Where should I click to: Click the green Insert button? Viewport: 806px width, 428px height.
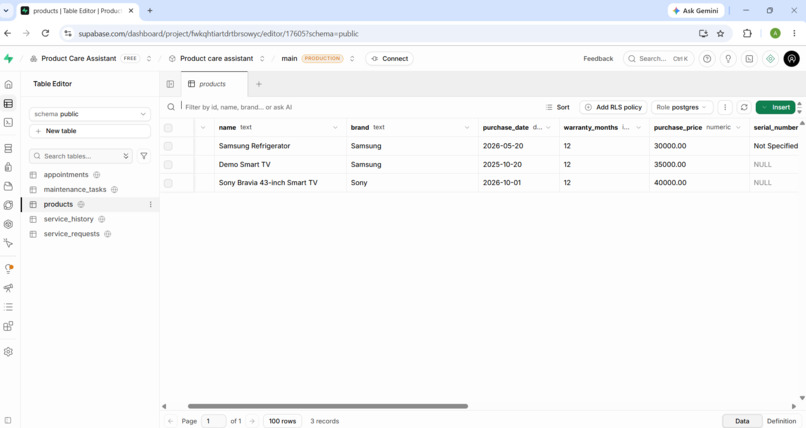(x=776, y=107)
